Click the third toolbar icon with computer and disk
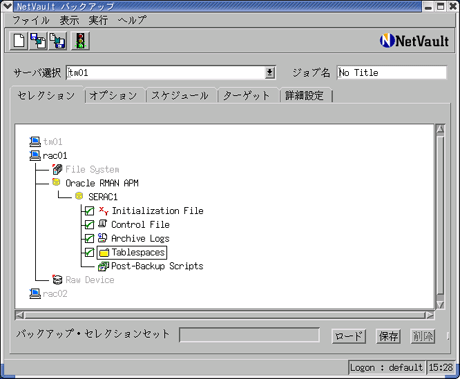The width and height of the screenshot is (460, 379). pos(58,41)
